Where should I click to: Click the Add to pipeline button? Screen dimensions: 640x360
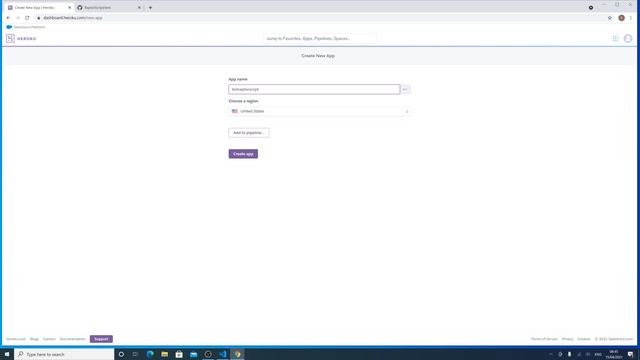coord(249,133)
